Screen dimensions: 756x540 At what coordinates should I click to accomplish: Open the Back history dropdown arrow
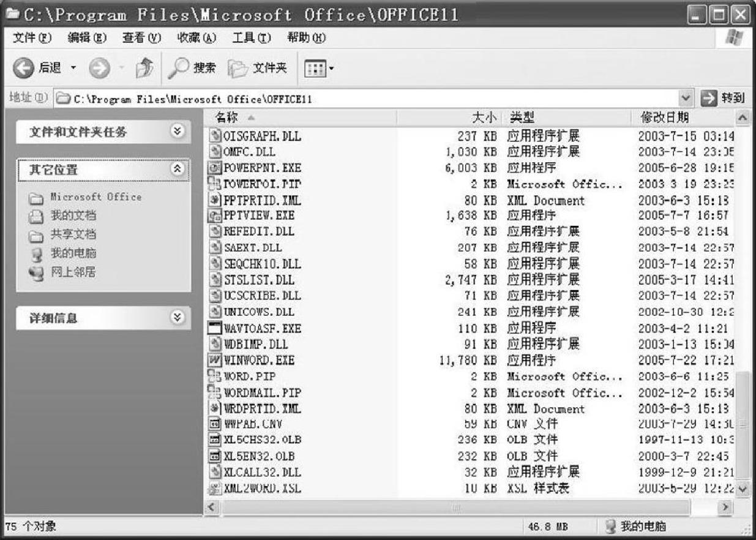pos(73,69)
